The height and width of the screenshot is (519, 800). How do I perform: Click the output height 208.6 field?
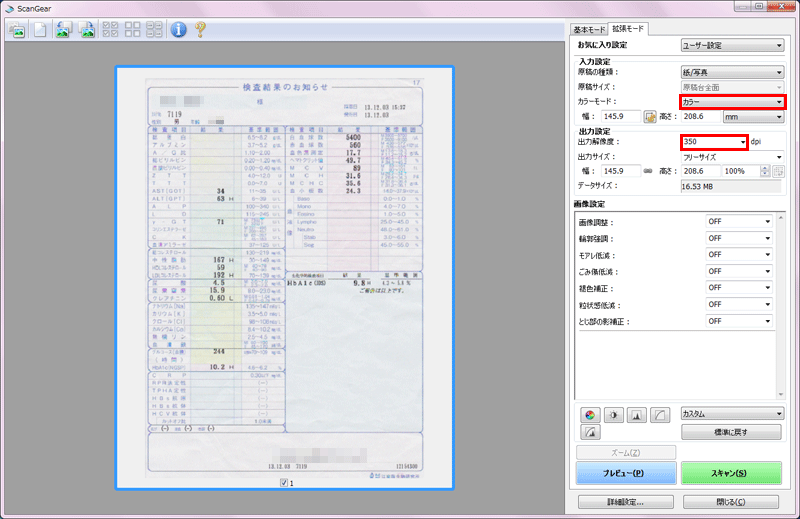click(701, 171)
